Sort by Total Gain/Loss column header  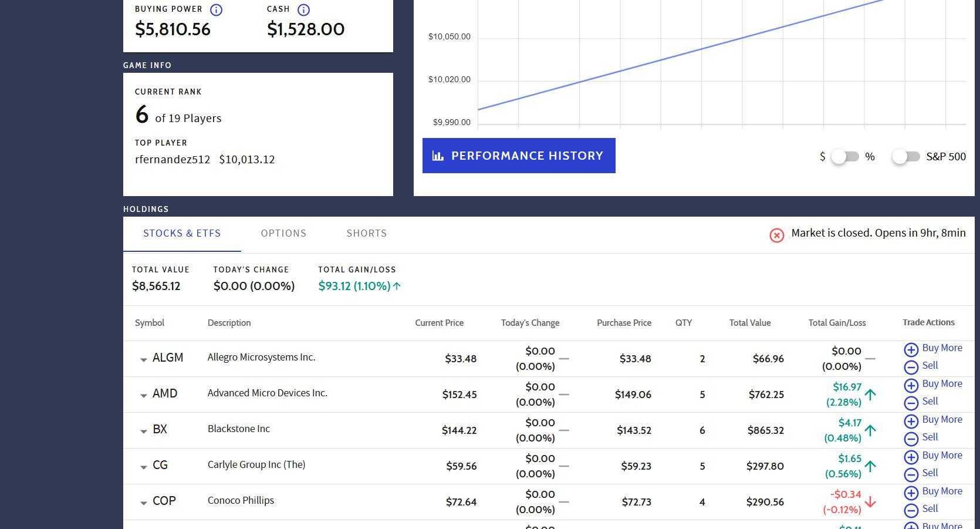click(837, 323)
